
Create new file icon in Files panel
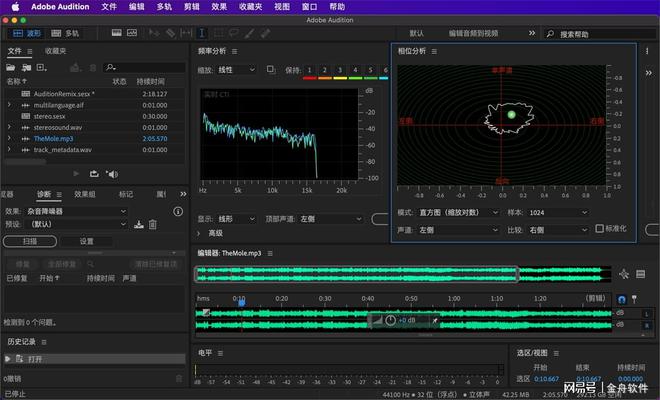click(x=41, y=67)
